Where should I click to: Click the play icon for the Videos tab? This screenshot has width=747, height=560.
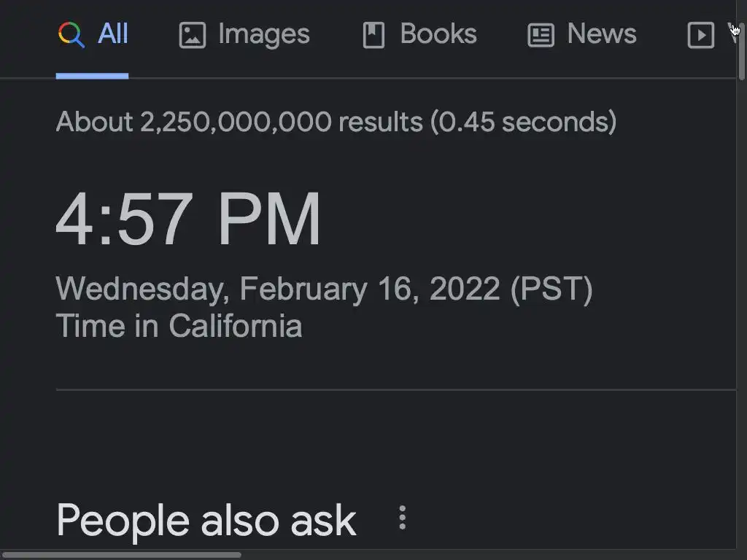pyautogui.click(x=700, y=35)
